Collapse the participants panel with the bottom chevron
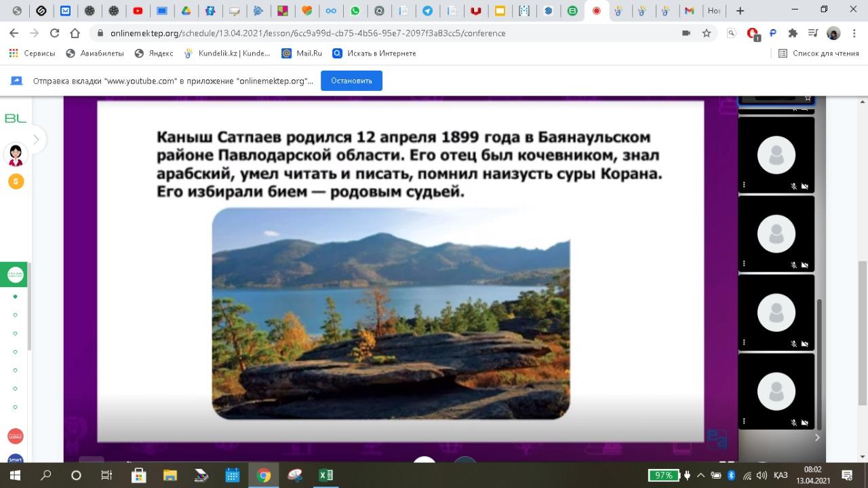The height and width of the screenshot is (488, 868). click(816, 438)
